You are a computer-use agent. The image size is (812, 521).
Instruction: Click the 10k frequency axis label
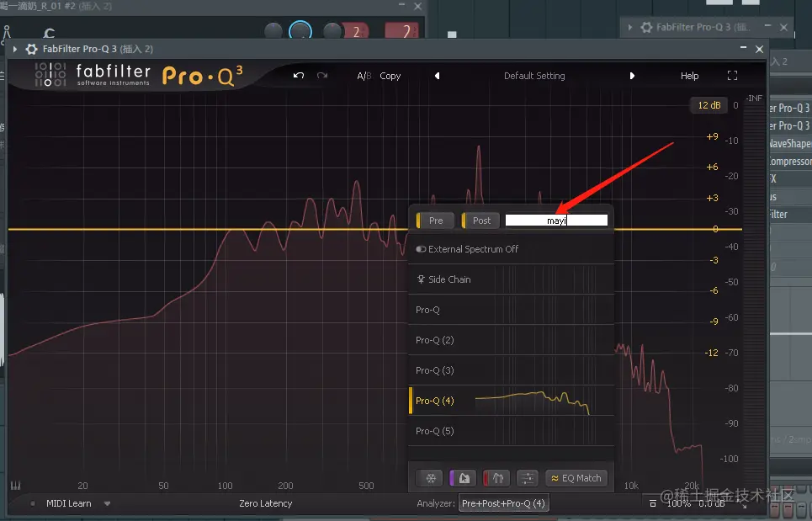(x=631, y=486)
